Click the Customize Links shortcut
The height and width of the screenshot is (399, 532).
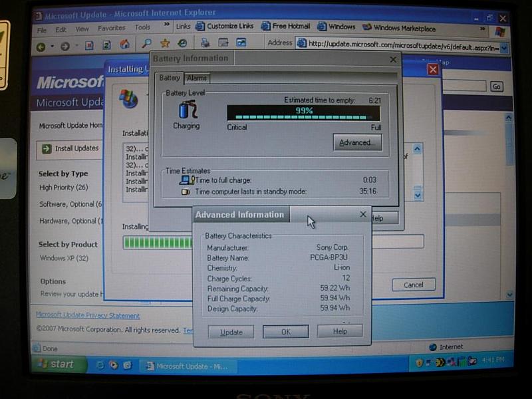225,26
